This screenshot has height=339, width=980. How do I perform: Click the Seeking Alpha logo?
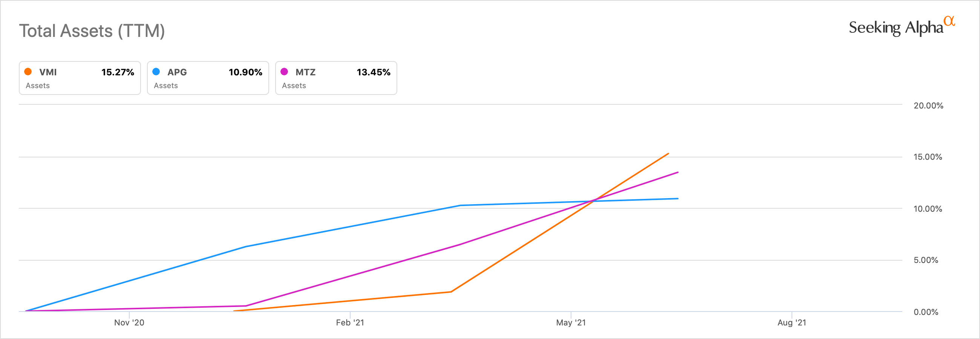click(901, 27)
